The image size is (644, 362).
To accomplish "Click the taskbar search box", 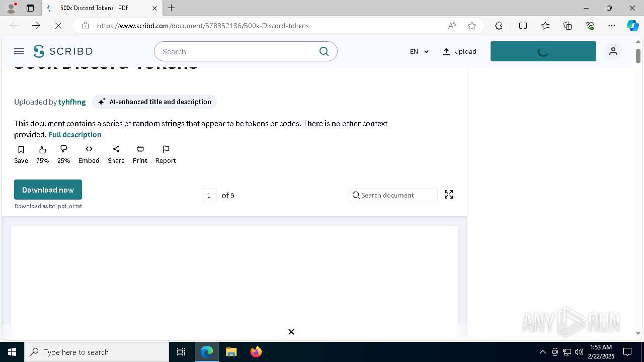I will [97, 352].
